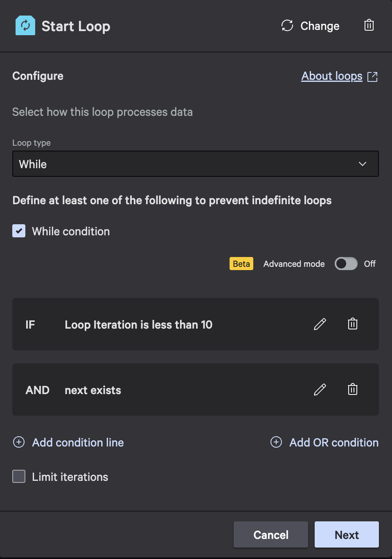Edit the 'next exists' condition

(x=320, y=390)
